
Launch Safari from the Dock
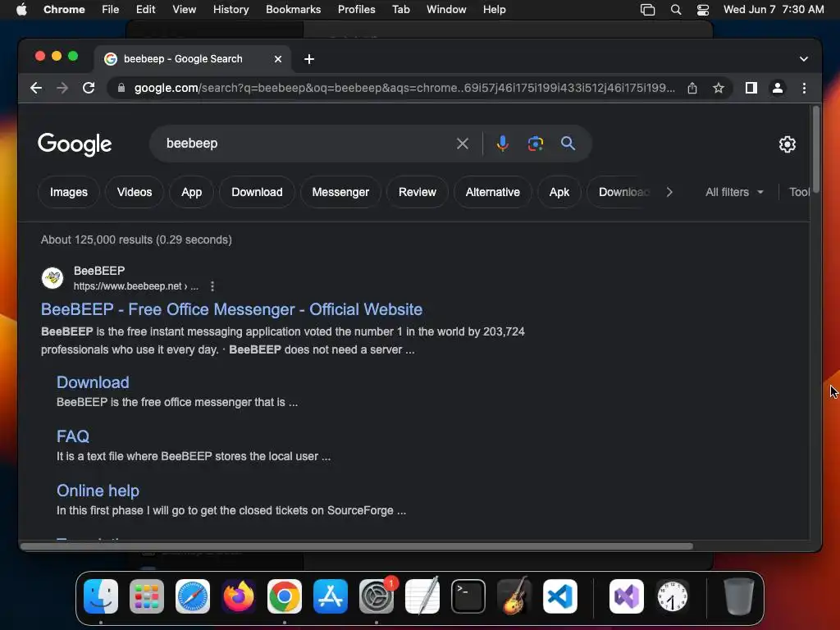coord(193,596)
